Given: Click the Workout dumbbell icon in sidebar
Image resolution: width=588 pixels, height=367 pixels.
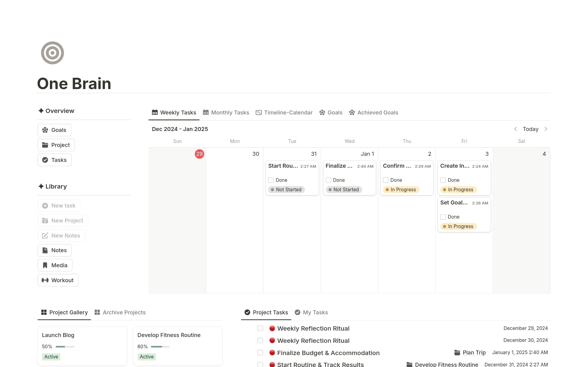Looking at the screenshot, I should (x=45, y=280).
